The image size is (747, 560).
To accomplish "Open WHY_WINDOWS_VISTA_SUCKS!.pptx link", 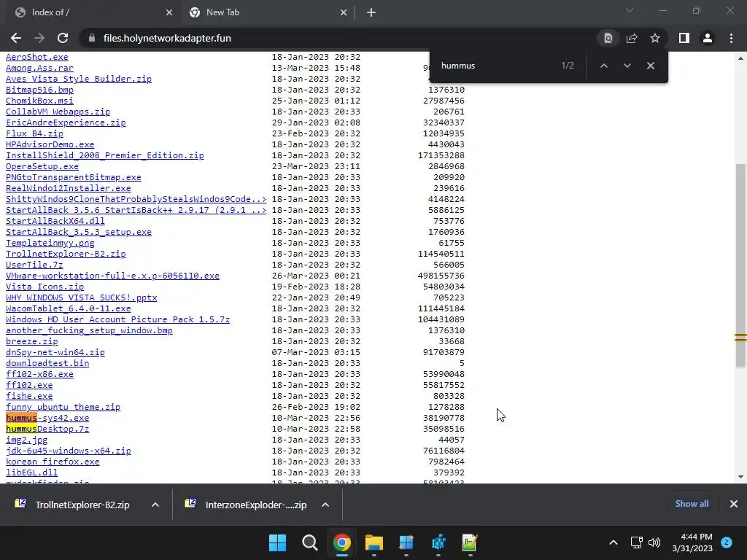I will [82, 297].
